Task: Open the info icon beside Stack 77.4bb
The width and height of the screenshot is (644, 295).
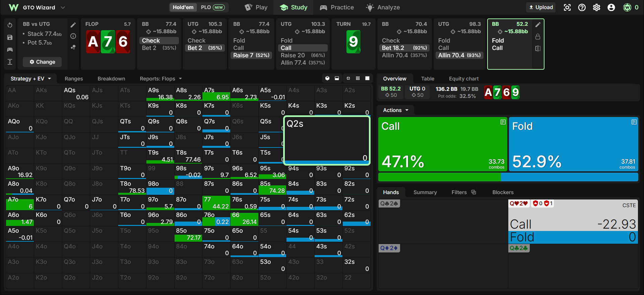Action: 73,36
